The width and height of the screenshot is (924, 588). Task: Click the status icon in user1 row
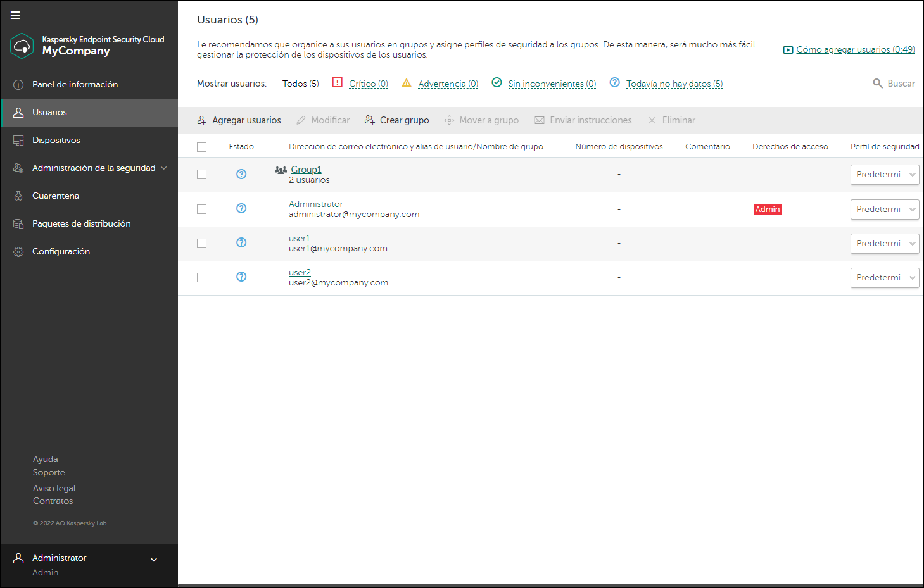coord(241,242)
